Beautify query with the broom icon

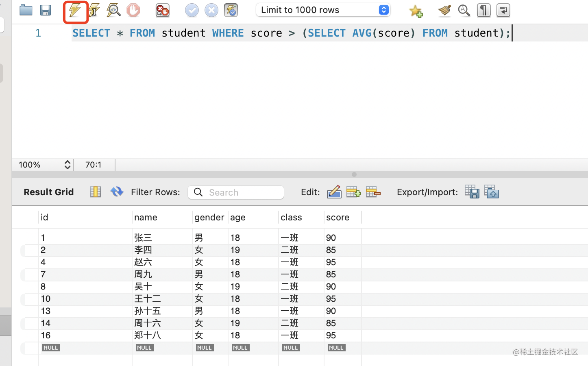pos(444,10)
